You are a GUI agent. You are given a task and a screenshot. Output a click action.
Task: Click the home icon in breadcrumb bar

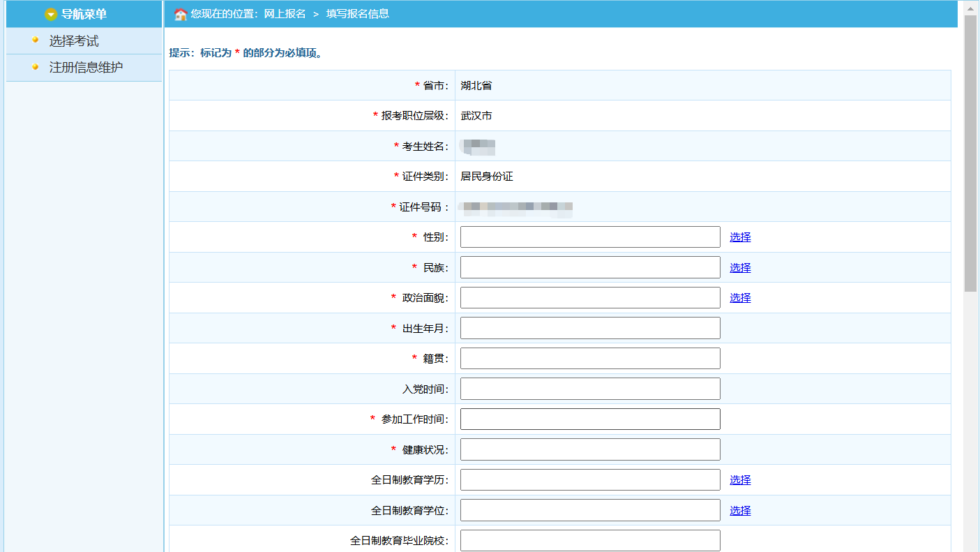[180, 14]
